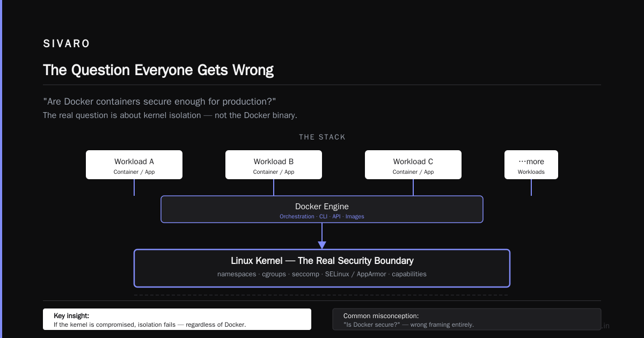Click "Linux Kernel — The Real Security Boundary"

(x=322, y=261)
